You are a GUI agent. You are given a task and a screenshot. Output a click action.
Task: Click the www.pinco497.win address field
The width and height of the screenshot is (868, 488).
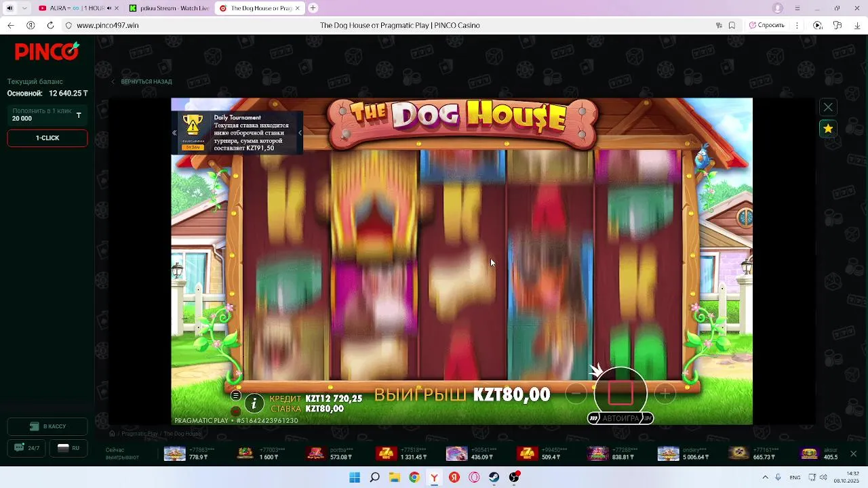click(108, 25)
